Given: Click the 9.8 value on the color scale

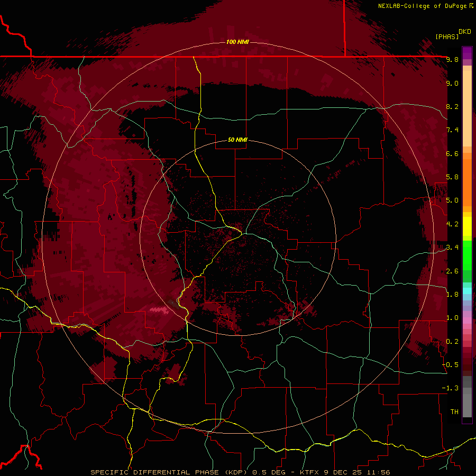Looking at the screenshot, I should [452, 59].
